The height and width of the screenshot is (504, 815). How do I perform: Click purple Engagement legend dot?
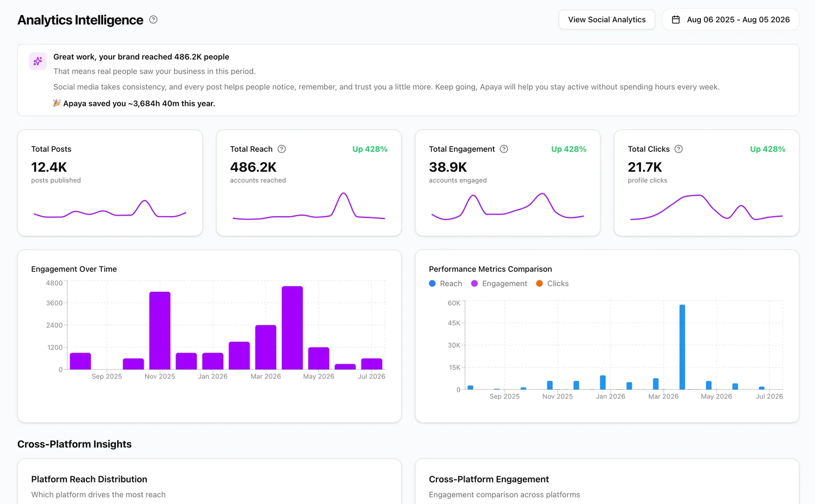click(x=475, y=283)
